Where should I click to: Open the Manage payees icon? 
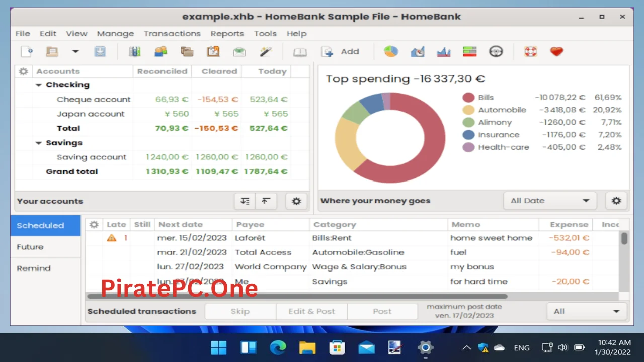(x=160, y=51)
